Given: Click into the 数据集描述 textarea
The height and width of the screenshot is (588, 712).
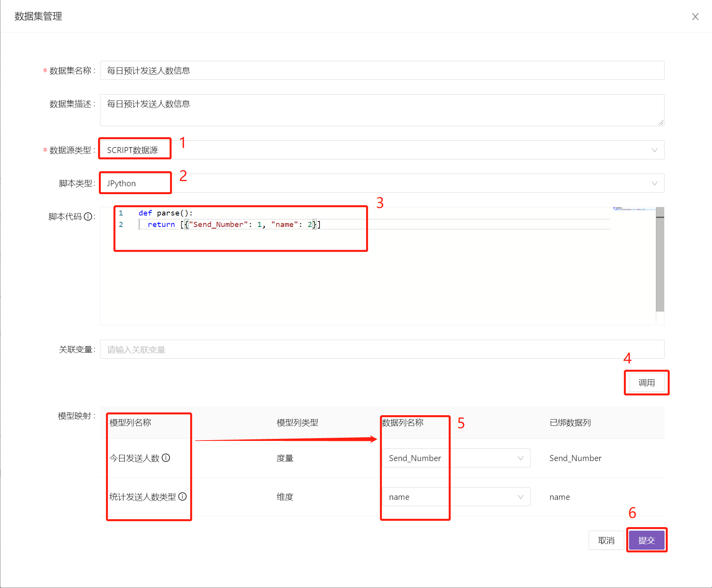Looking at the screenshot, I should coord(382,110).
